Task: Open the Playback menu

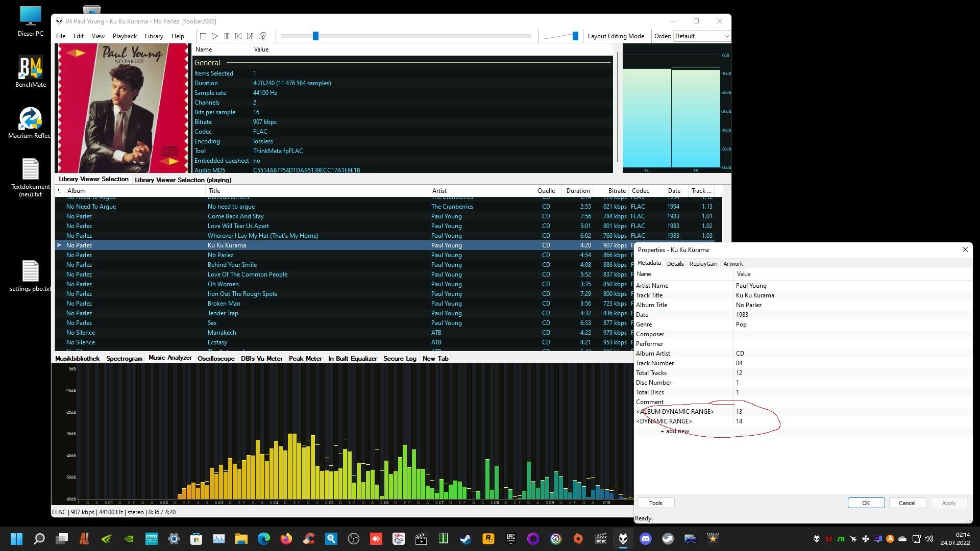Action: tap(125, 36)
